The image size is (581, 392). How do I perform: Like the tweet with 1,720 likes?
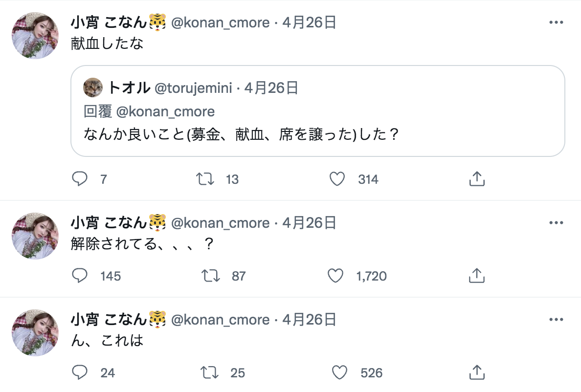335,276
